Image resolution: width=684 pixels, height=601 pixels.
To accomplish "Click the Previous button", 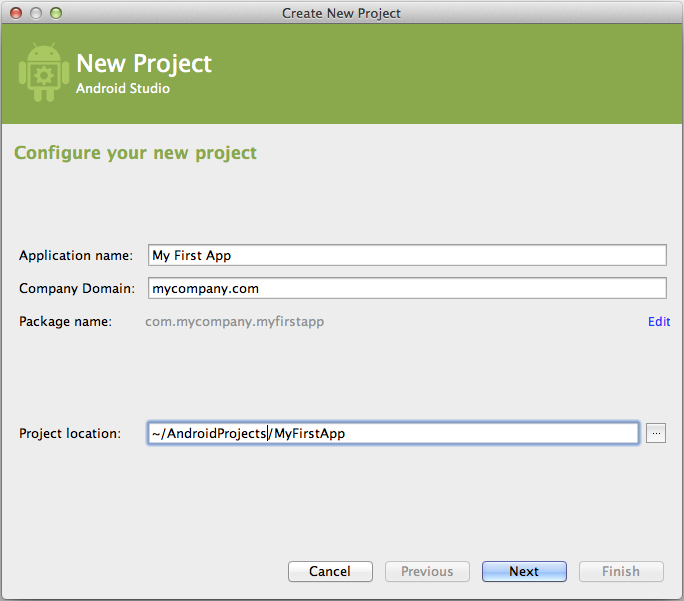I will click(x=427, y=571).
